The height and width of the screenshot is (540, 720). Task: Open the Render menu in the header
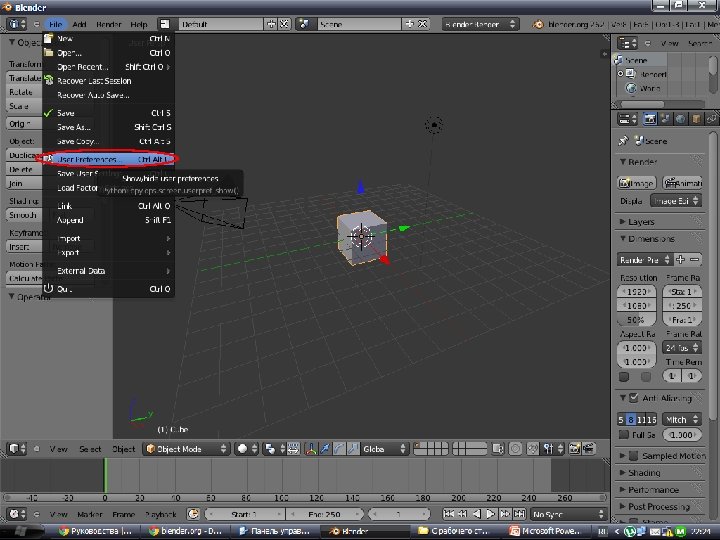109,24
